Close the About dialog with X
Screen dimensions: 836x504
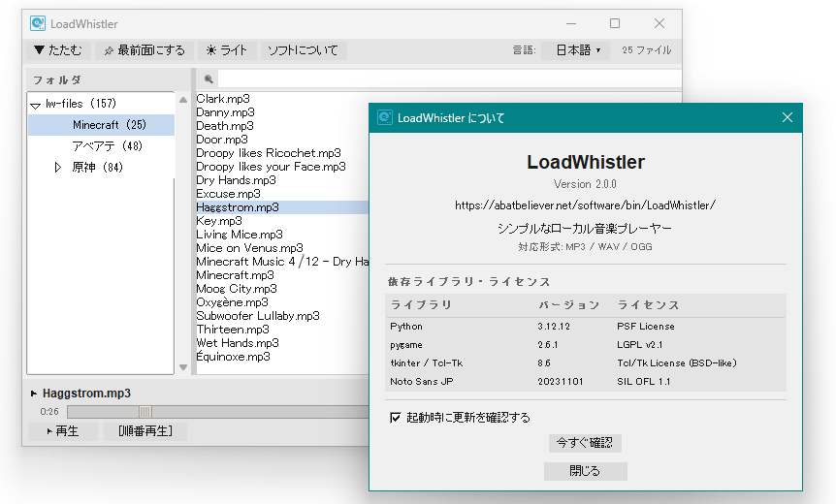(788, 117)
